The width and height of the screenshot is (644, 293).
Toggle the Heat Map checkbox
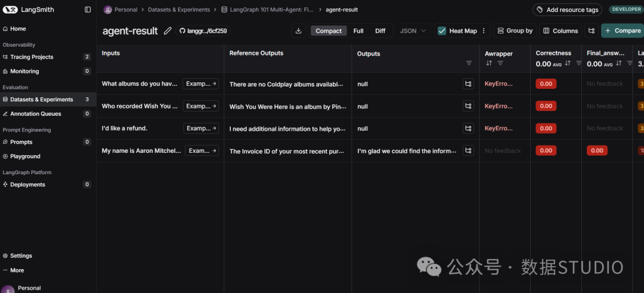[442, 31]
